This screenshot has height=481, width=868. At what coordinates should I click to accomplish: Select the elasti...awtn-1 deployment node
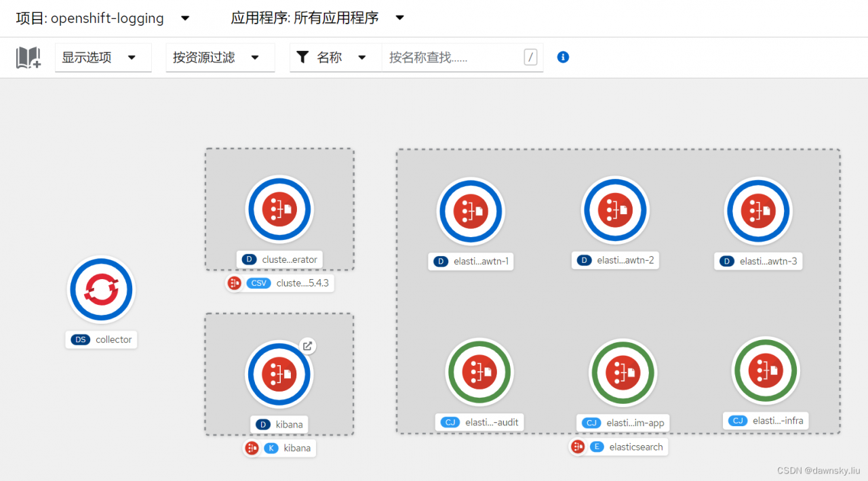[471, 211]
